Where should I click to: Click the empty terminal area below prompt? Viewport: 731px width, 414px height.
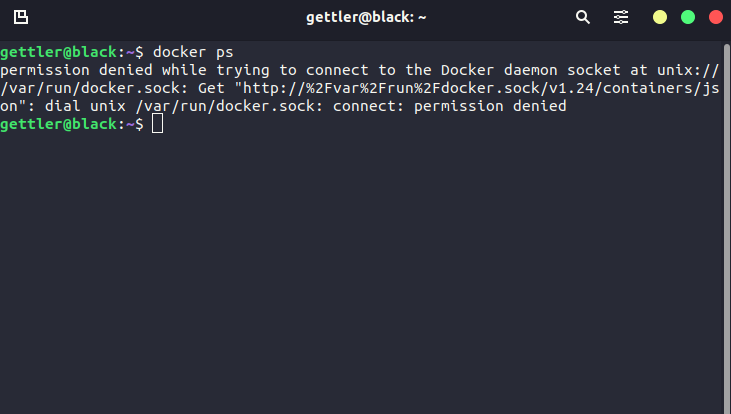point(362,270)
